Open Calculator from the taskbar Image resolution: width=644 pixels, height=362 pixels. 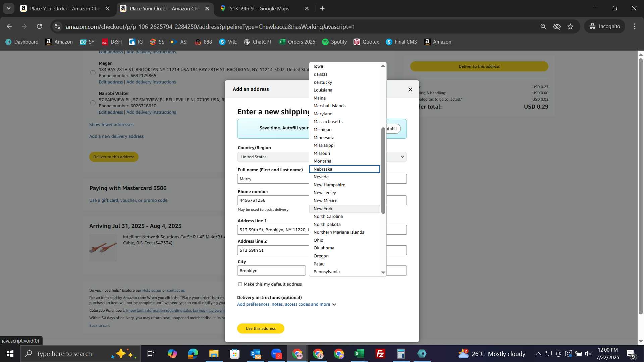click(401, 354)
